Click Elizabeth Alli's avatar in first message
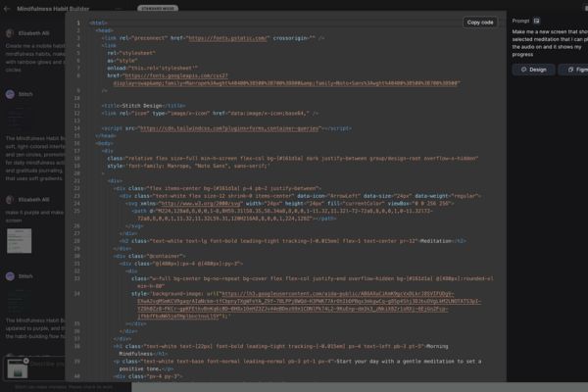The image size is (588, 392). click(x=10, y=32)
